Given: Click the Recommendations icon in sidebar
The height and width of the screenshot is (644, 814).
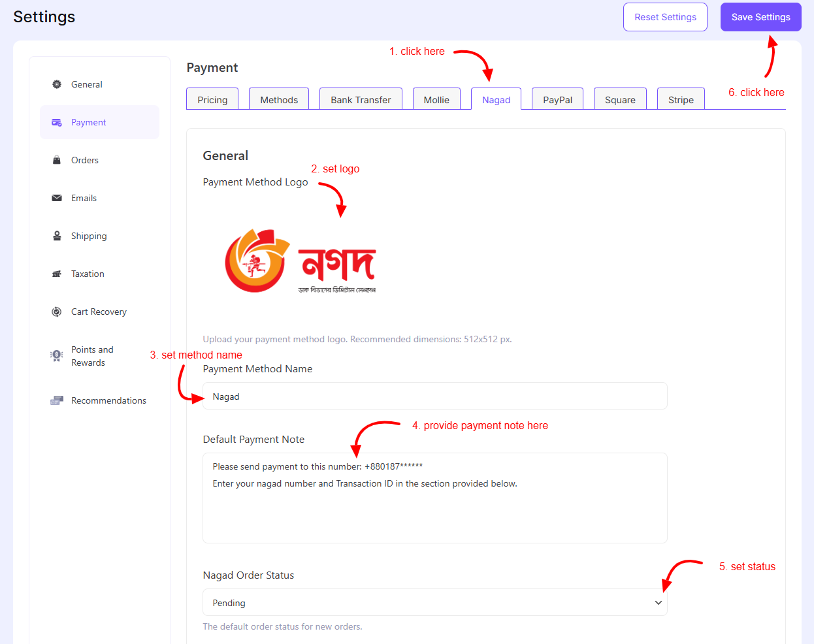Looking at the screenshot, I should [x=57, y=400].
